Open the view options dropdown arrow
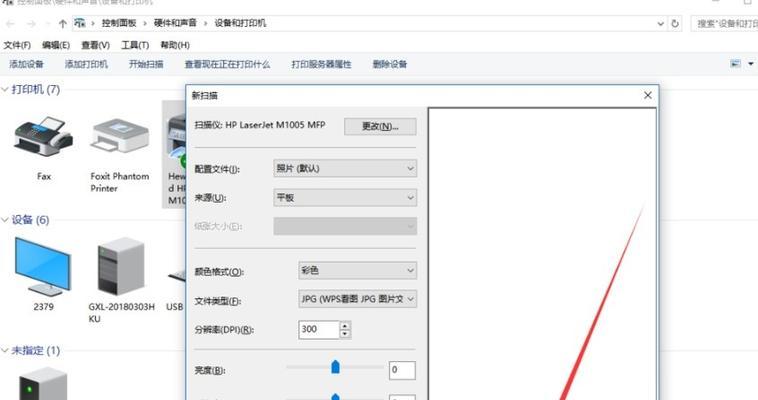Viewport: 758px width, 400px height. tap(751, 64)
